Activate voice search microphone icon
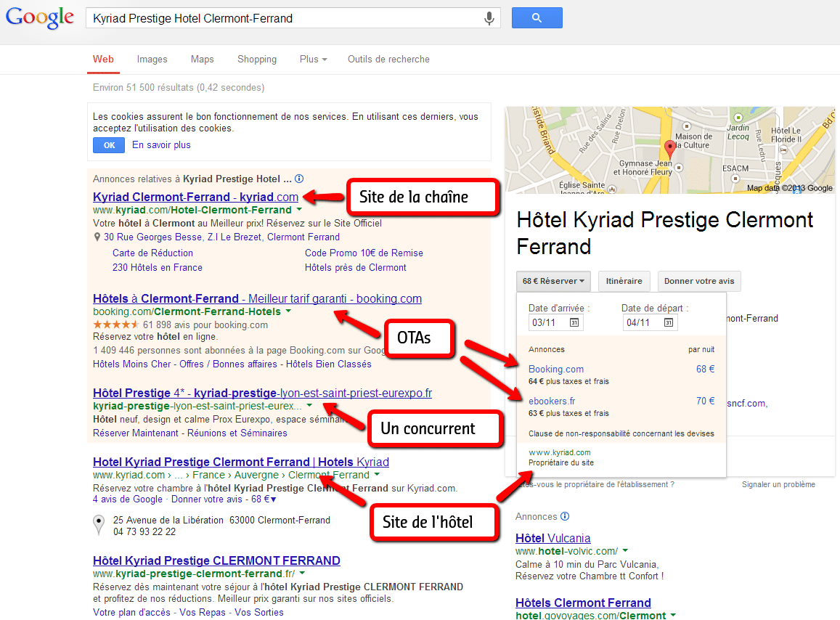The image size is (840, 620). 489,18
